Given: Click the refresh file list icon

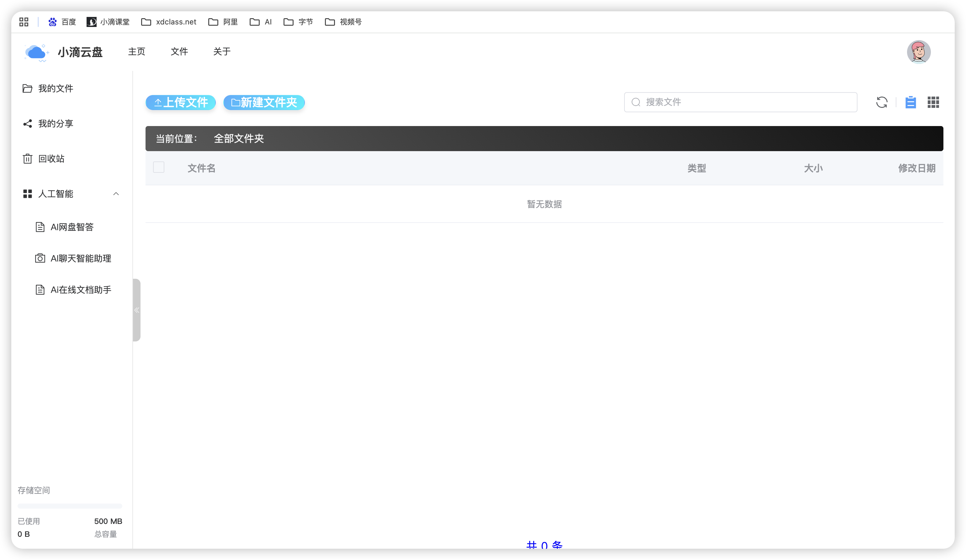Looking at the screenshot, I should 881,102.
